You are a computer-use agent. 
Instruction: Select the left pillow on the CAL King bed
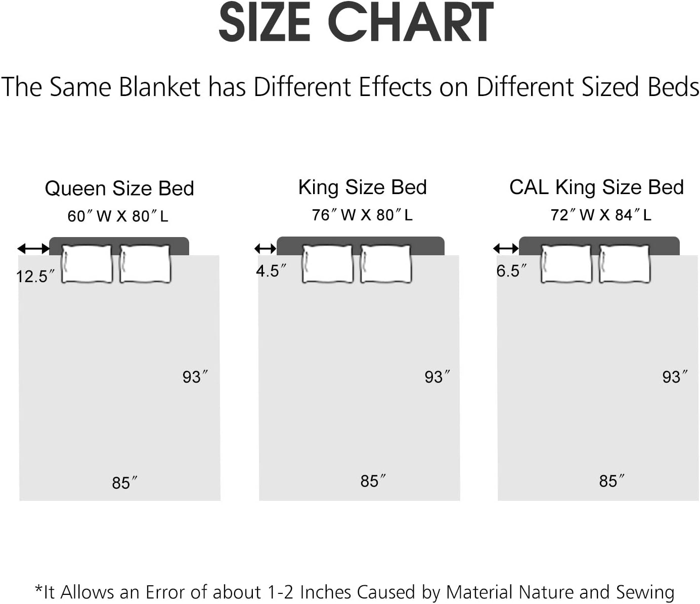tap(566, 263)
